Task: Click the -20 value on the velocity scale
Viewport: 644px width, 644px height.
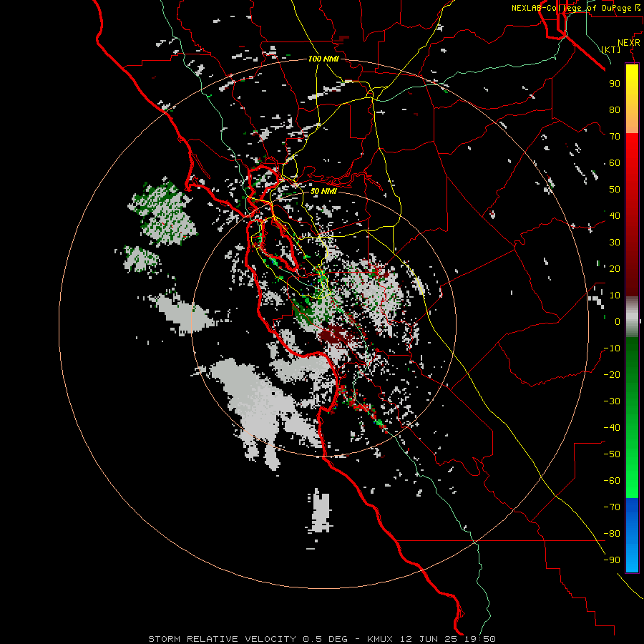Action: (612, 374)
